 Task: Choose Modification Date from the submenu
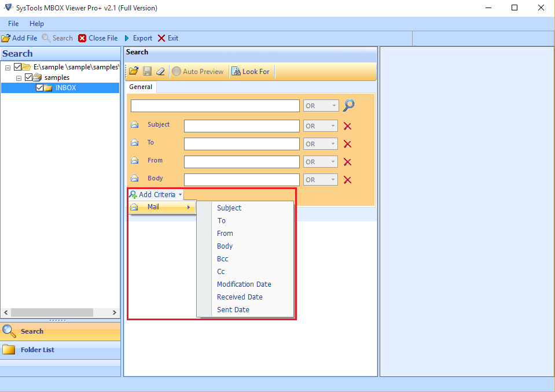point(245,284)
